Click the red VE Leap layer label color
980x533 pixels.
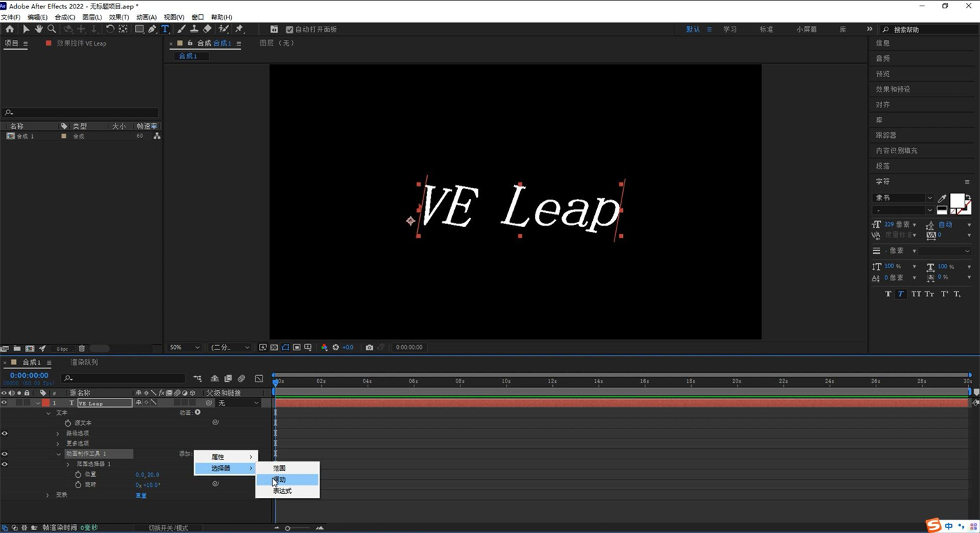pos(46,403)
